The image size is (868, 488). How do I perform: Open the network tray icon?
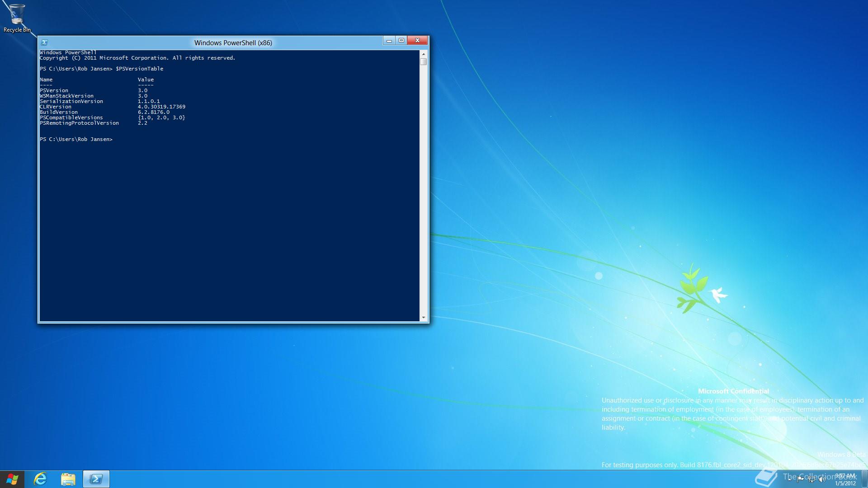(811, 479)
